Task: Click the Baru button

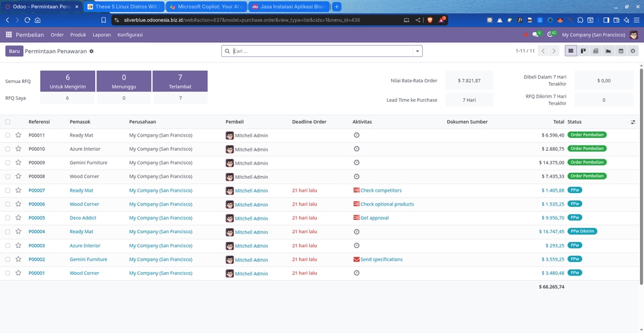Action: tap(14, 51)
